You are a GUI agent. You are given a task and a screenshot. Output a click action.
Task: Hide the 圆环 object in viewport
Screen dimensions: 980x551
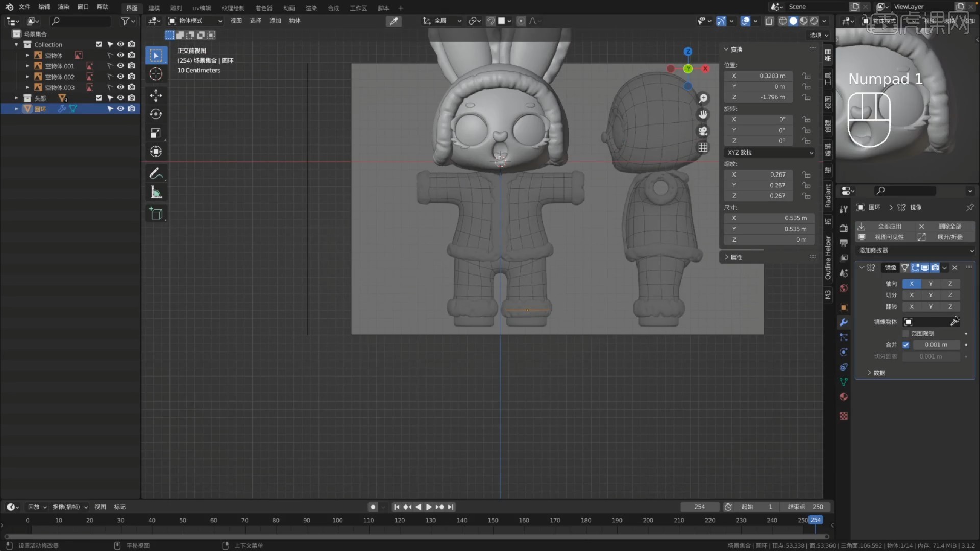click(120, 109)
